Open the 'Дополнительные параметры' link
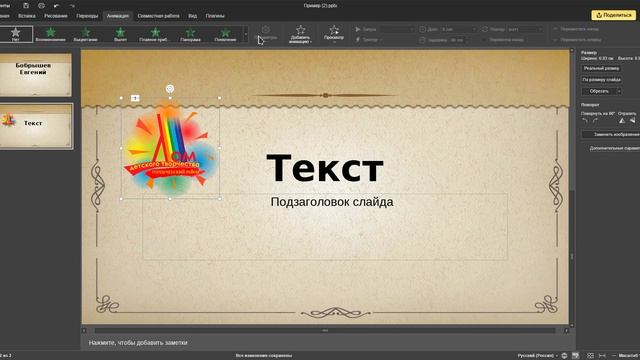Screen dimensions: 640x360 click(x=614, y=148)
